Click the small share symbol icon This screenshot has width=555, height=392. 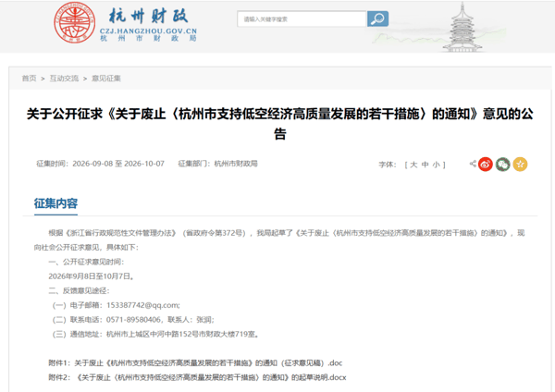pos(473,164)
